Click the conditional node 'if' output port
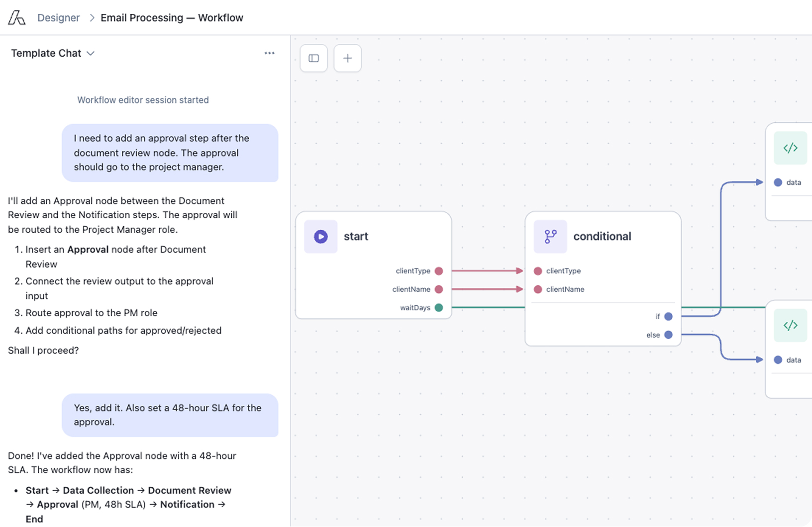Viewport: 812px width, 527px height. point(669,317)
